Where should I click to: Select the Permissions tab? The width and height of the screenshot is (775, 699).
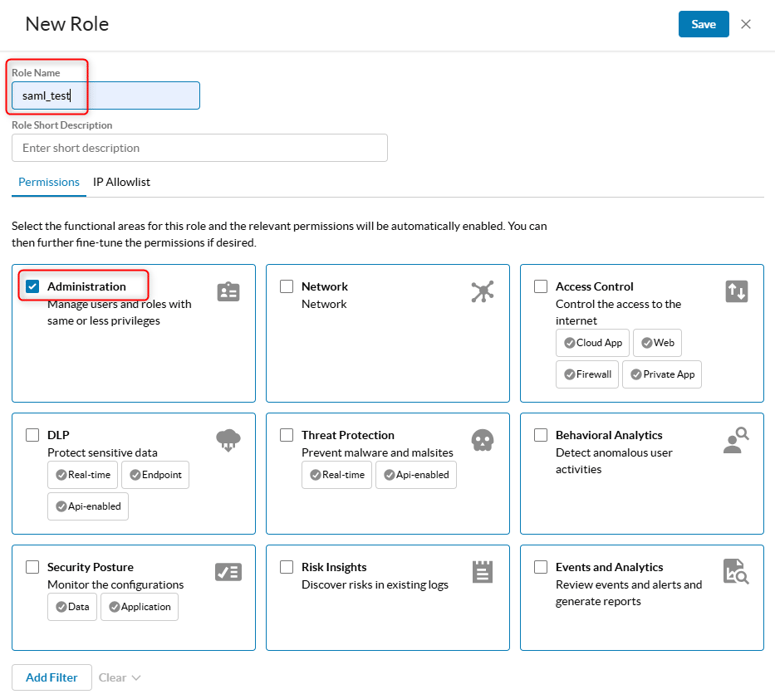[49, 182]
